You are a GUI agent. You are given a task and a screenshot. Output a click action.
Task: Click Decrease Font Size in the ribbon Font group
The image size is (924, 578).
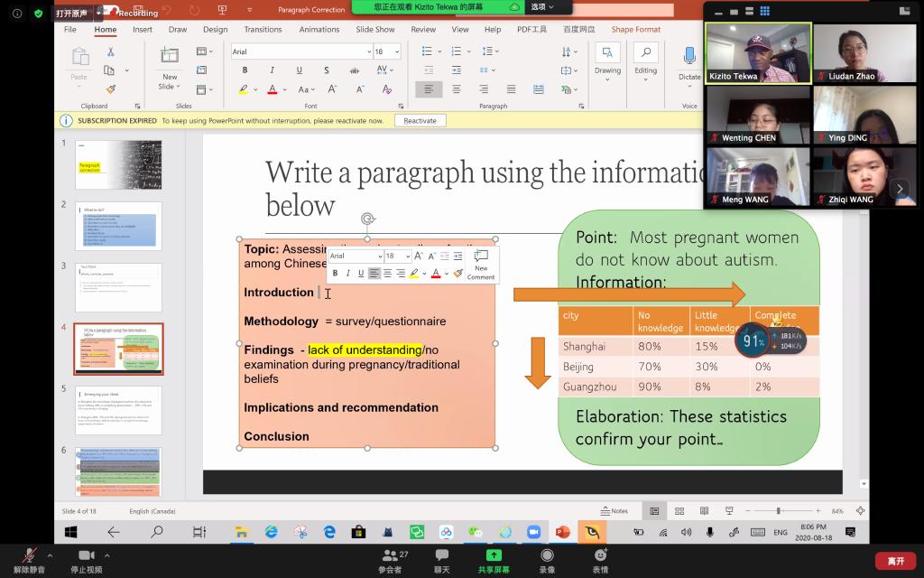click(x=359, y=89)
